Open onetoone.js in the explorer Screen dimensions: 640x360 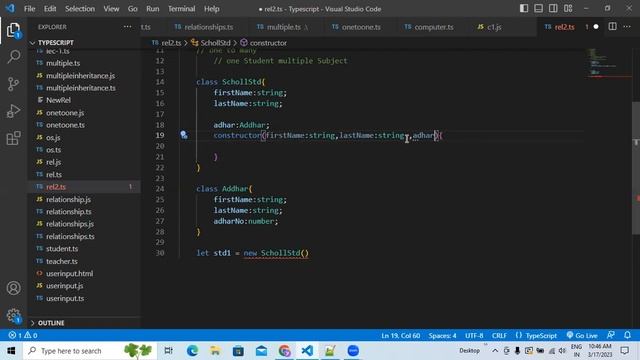point(65,113)
